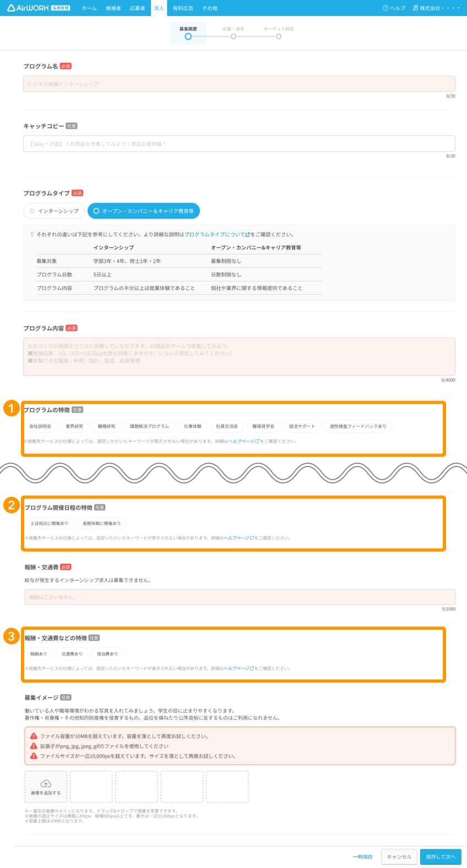The width and height of the screenshot is (467, 868).
Task: Select the 募集概要 step circle
Action: (x=188, y=36)
